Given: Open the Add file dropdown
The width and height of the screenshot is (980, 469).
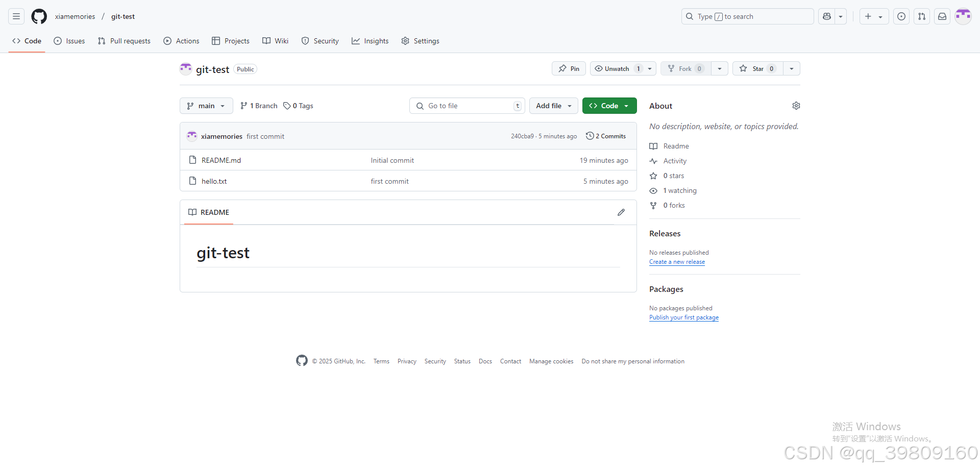Looking at the screenshot, I should (x=554, y=106).
